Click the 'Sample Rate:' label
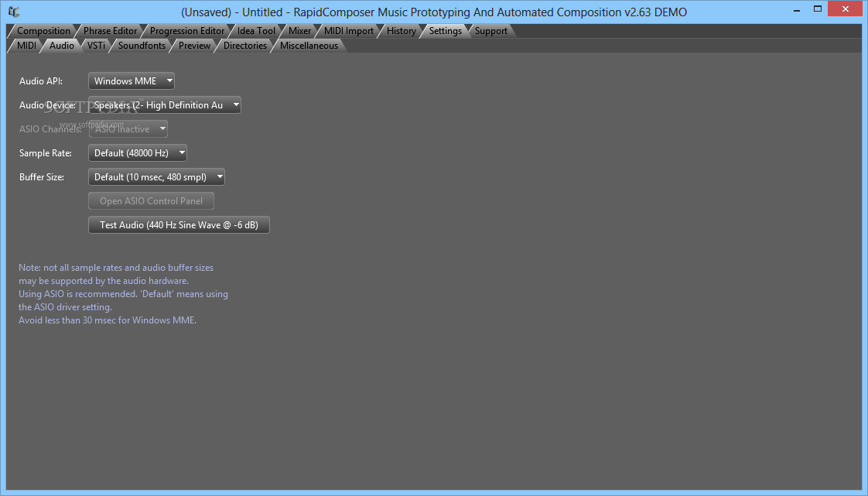868x496 pixels. click(x=46, y=152)
